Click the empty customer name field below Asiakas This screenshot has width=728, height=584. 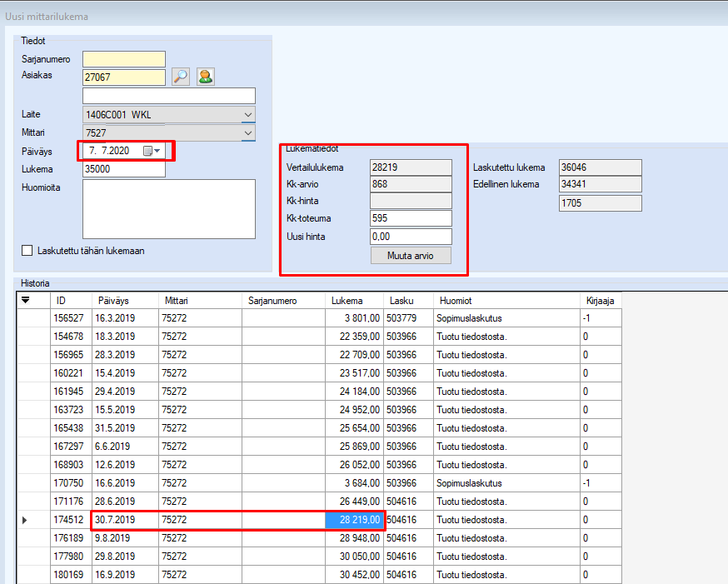[x=169, y=96]
